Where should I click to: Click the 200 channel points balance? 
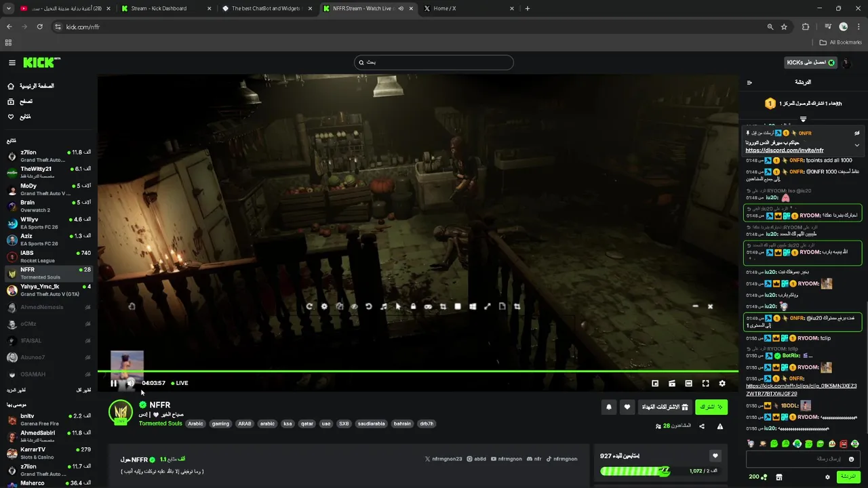[758, 477]
